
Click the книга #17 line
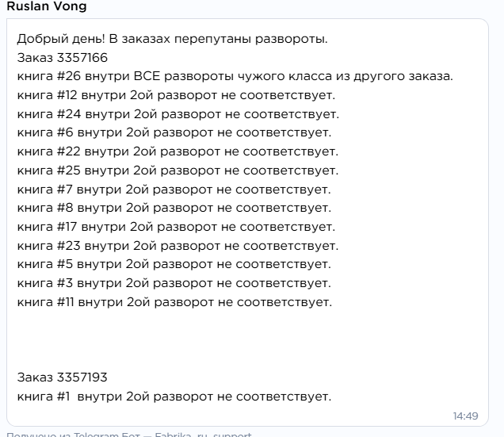[176, 227]
